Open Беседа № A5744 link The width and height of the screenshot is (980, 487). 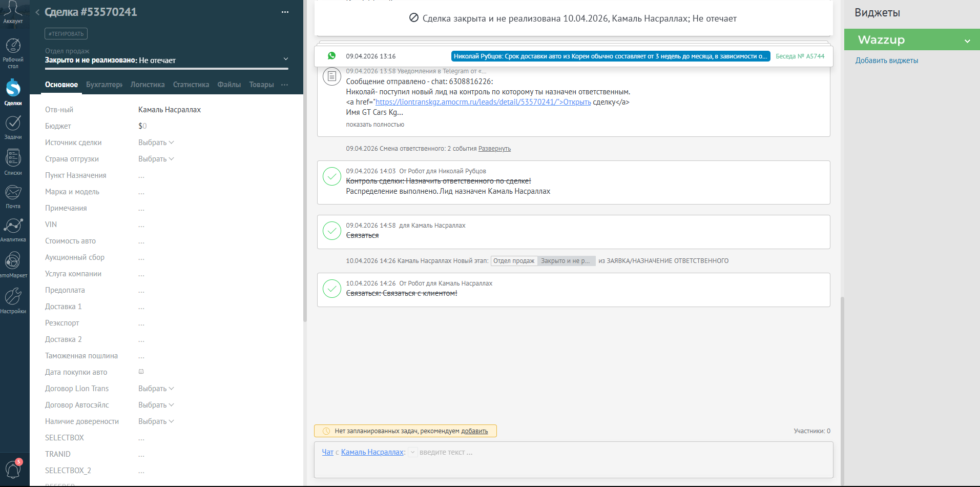800,56
